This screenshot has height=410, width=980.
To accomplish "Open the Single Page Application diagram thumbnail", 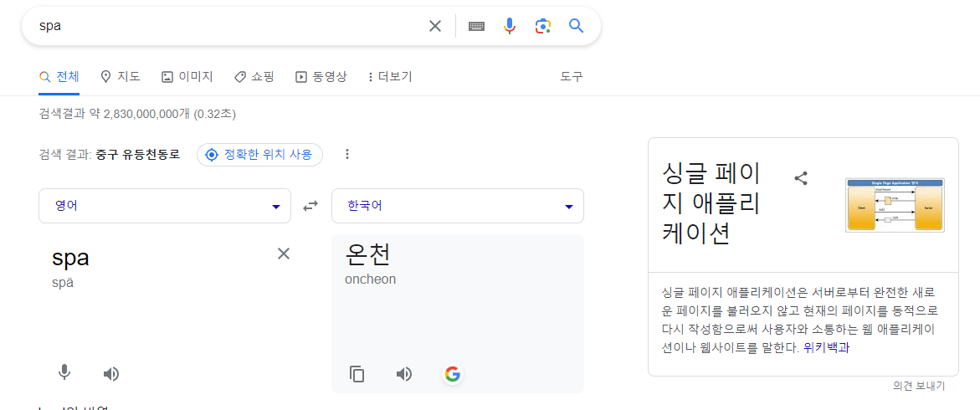I will [x=895, y=205].
